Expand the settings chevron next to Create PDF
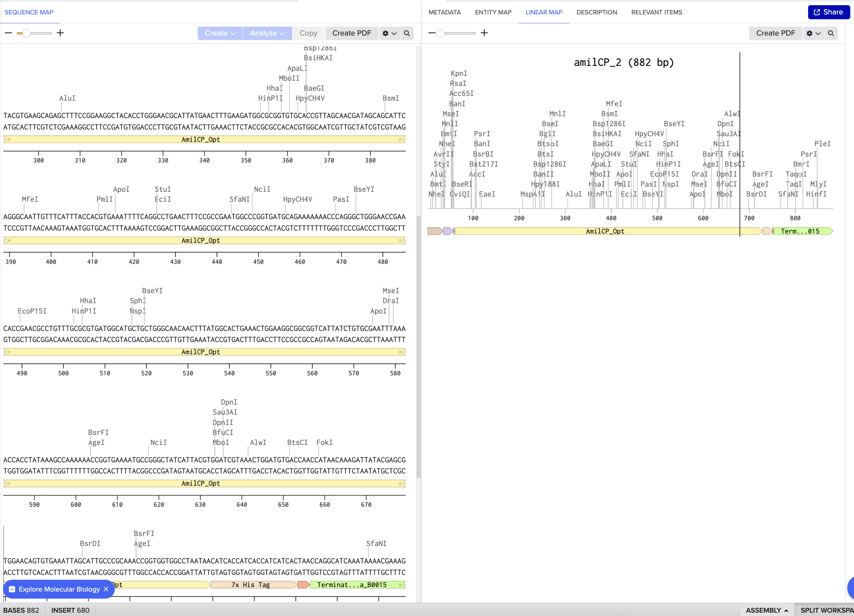854x616 pixels. click(394, 33)
